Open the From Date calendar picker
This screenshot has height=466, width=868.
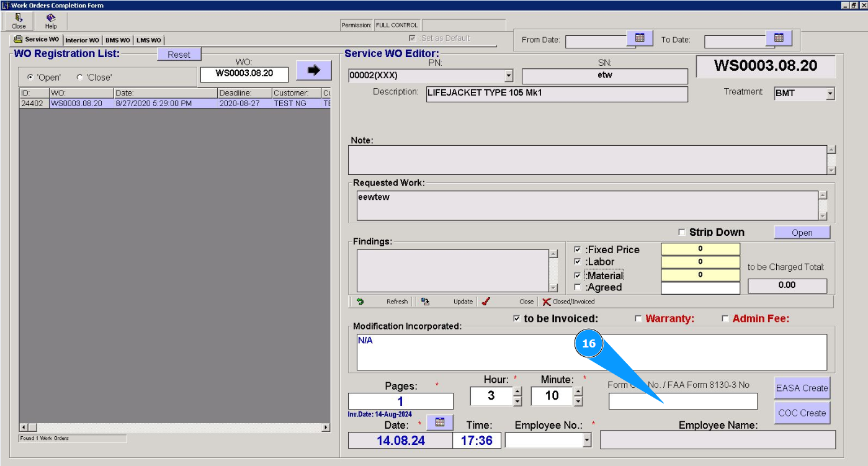pyautogui.click(x=640, y=38)
